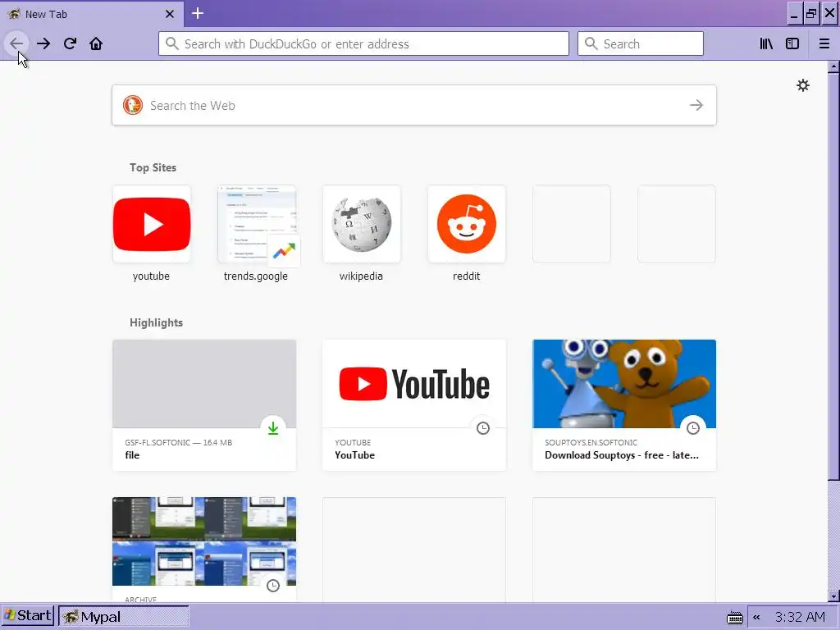The image size is (840, 630).
Task: Open the Windows Start button
Action: point(28,615)
